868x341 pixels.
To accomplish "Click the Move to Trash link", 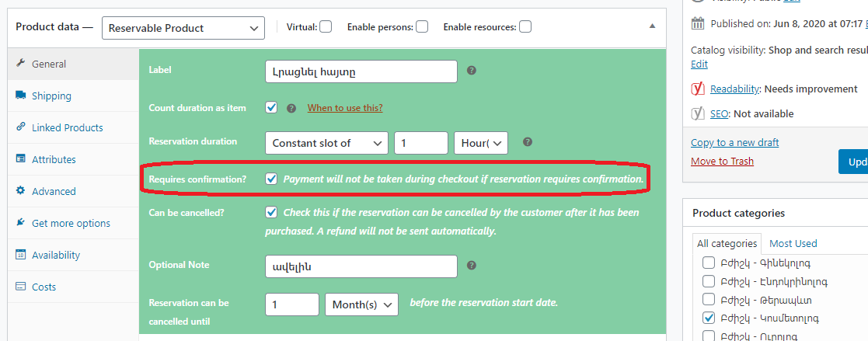I will tap(722, 161).
